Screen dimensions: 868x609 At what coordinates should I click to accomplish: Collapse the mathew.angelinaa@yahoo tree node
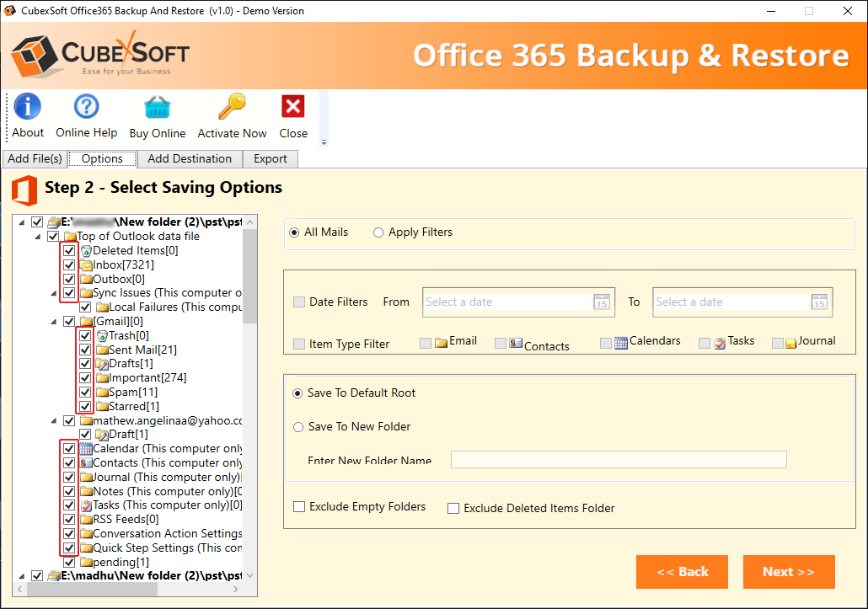pos(54,421)
